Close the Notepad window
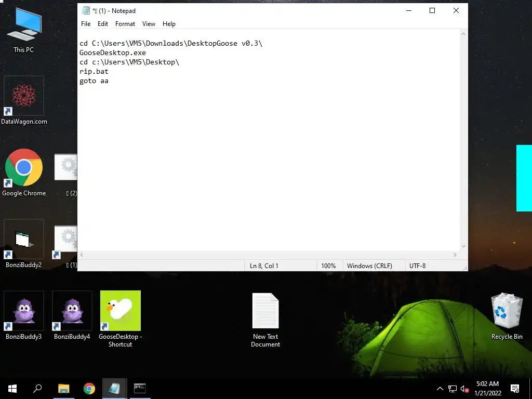 [x=456, y=10]
